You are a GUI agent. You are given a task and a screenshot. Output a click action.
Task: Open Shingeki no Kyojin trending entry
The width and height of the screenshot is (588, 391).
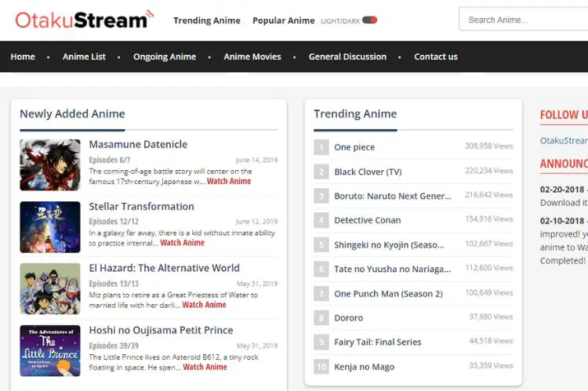(x=389, y=244)
